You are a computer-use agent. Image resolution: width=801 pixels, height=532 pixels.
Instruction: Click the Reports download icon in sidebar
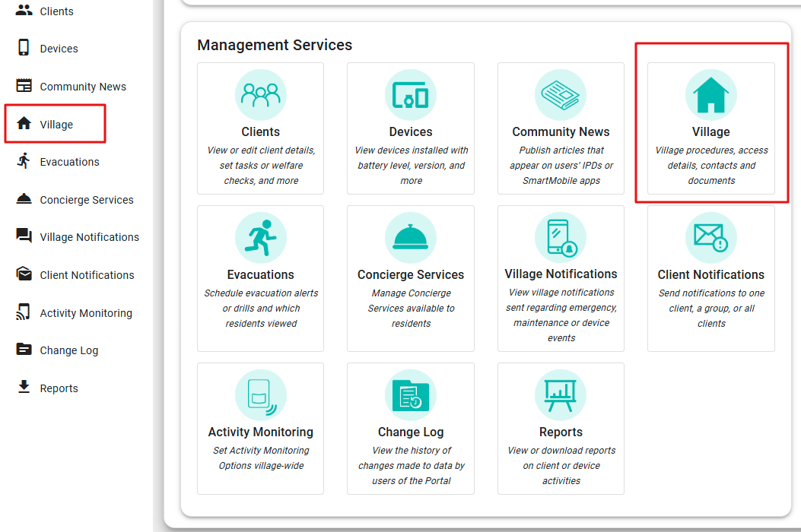24,387
